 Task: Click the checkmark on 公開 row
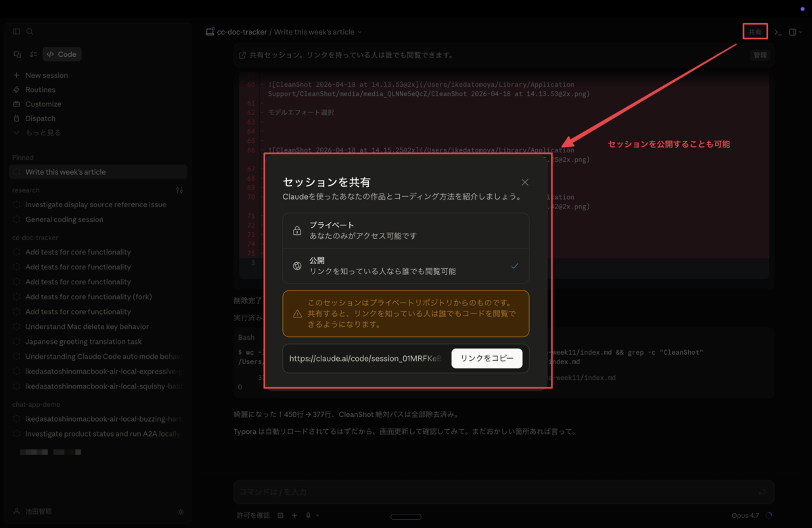pyautogui.click(x=515, y=266)
